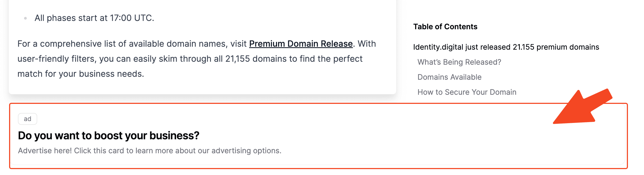
Task: Go to What's Being Released? section
Action: (459, 62)
